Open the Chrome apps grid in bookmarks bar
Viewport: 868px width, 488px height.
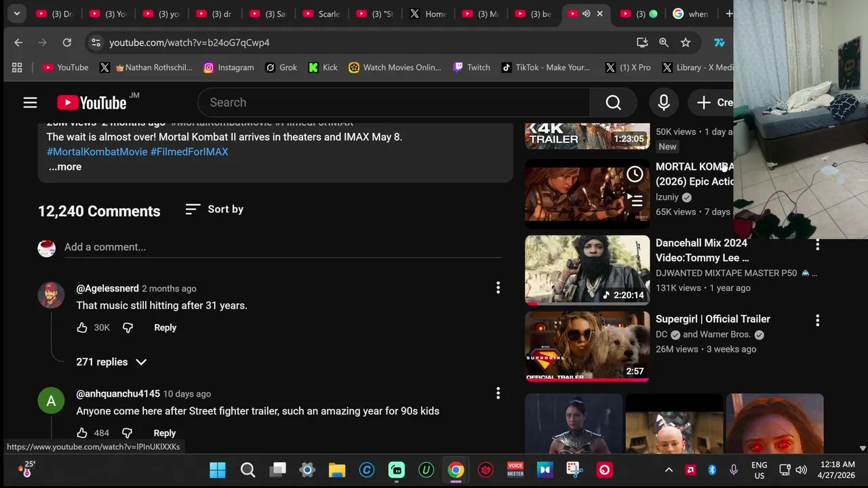[x=17, y=67]
